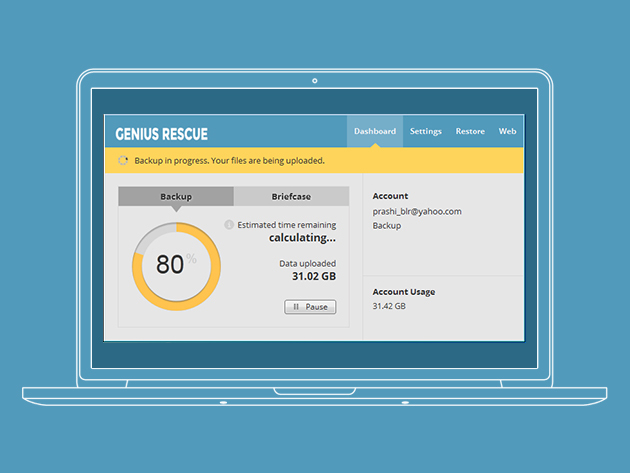This screenshot has height=473, width=630.
Task: Click the yellow backup status banner
Action: pos(314,160)
